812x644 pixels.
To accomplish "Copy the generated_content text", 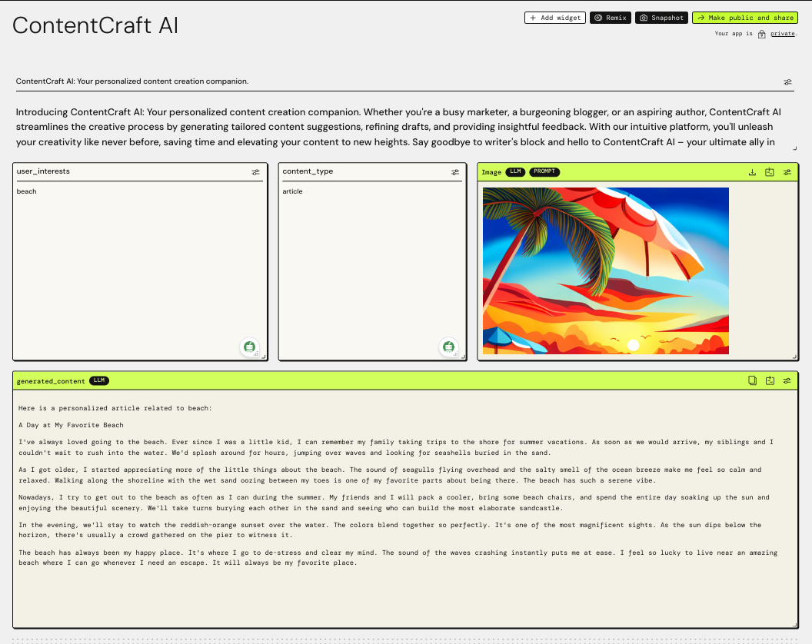I will click(753, 380).
